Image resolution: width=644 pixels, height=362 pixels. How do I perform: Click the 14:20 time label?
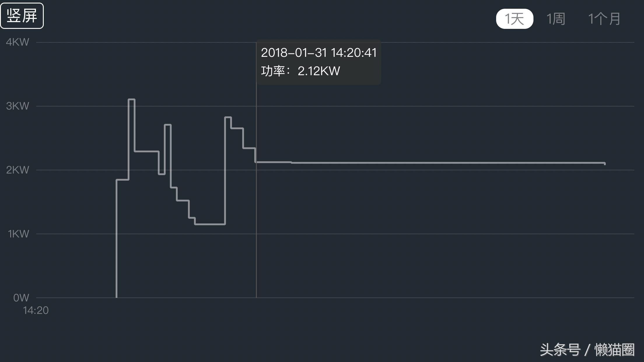pos(36,311)
